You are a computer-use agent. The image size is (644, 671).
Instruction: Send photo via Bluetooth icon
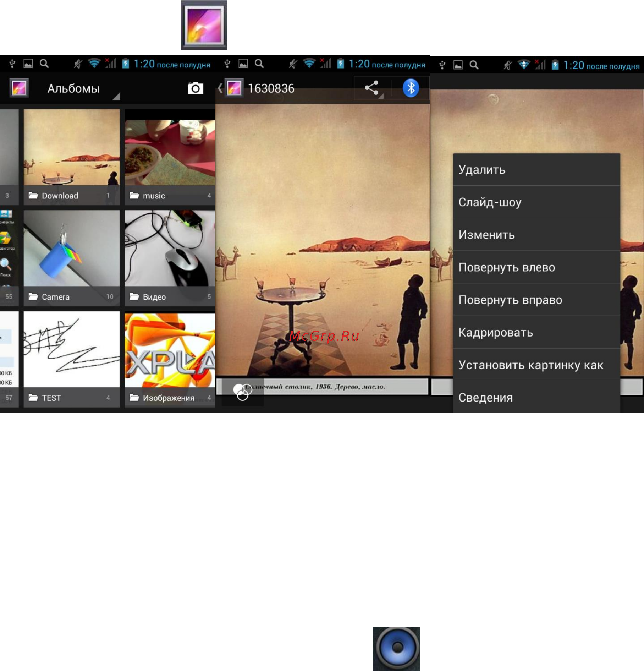(411, 88)
